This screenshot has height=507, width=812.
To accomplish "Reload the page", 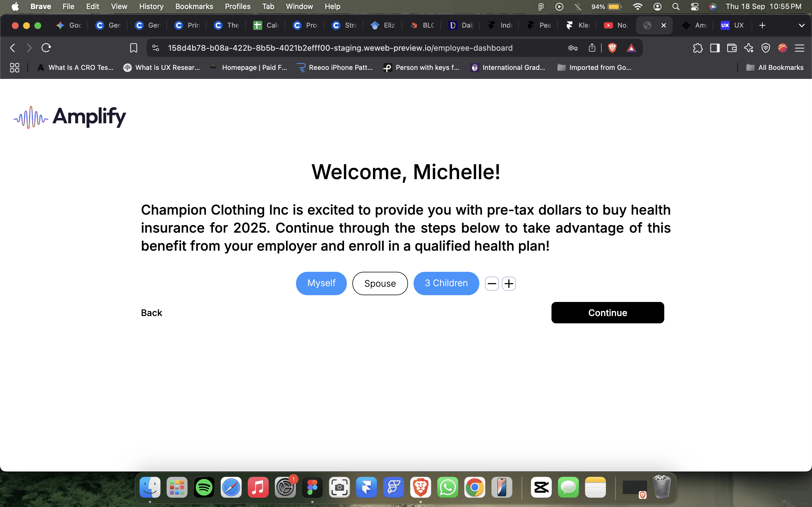I will pos(46,48).
